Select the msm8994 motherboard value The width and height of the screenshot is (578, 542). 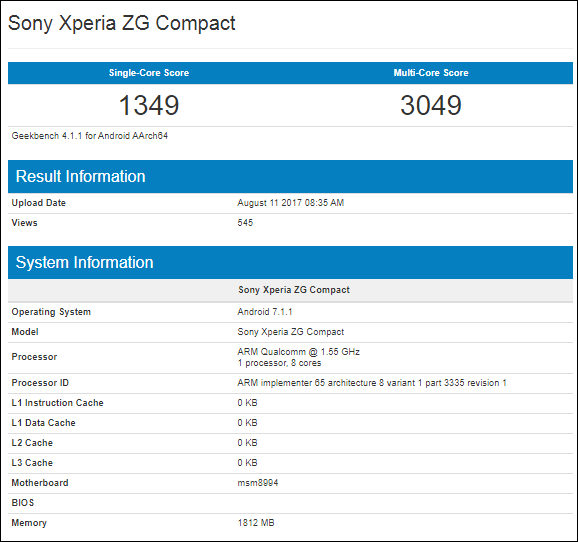tap(258, 483)
